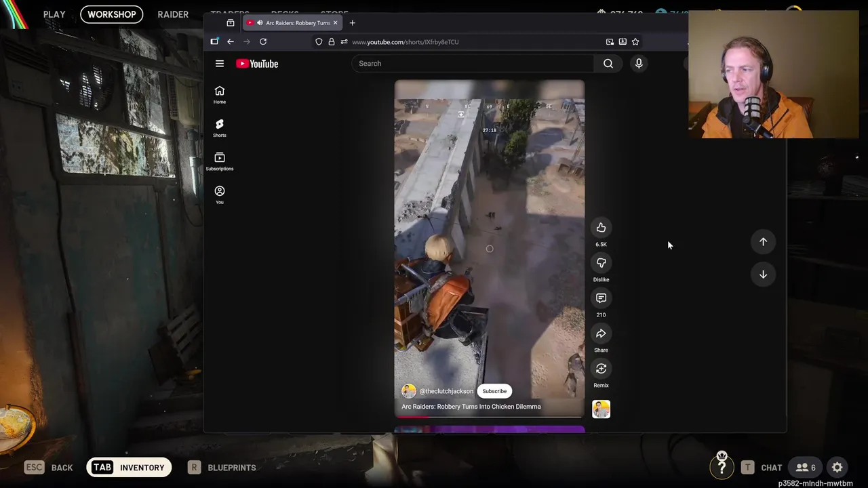Go to next short with down arrow
The width and height of the screenshot is (868, 488).
763,274
